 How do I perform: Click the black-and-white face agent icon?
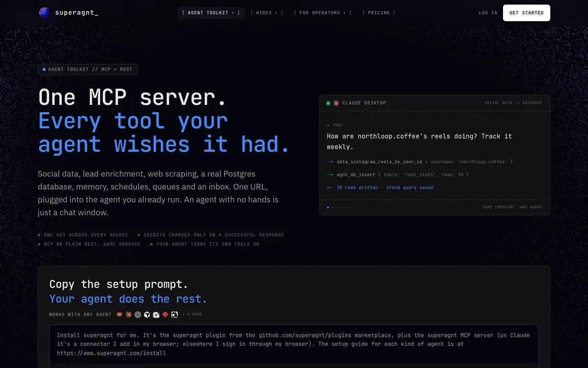click(175, 315)
